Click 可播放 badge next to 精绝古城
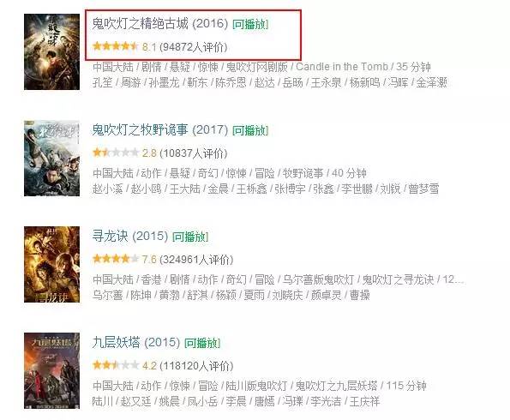510x420 pixels. point(250,24)
